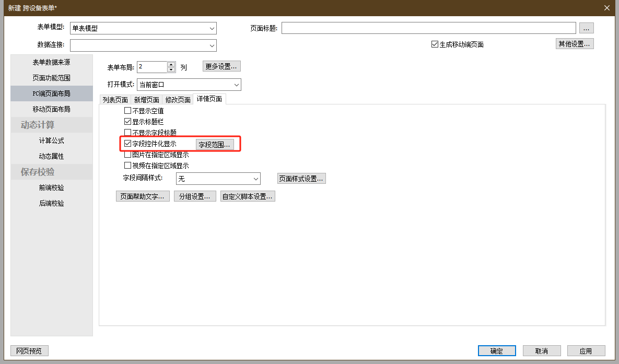Click into the 页面标题 text field
Screen dimensions: 619x364
coord(428,28)
